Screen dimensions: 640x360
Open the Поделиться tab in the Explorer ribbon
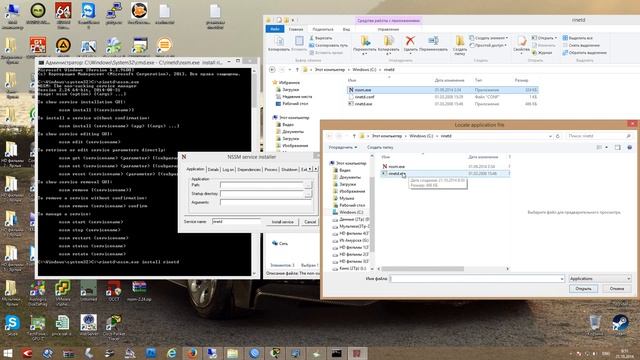tap(322, 29)
